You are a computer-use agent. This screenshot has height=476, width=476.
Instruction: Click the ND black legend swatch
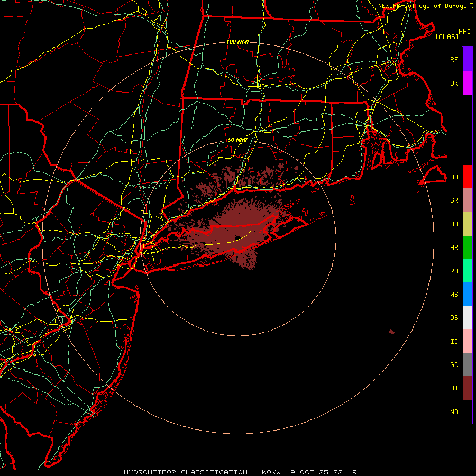(x=467, y=411)
